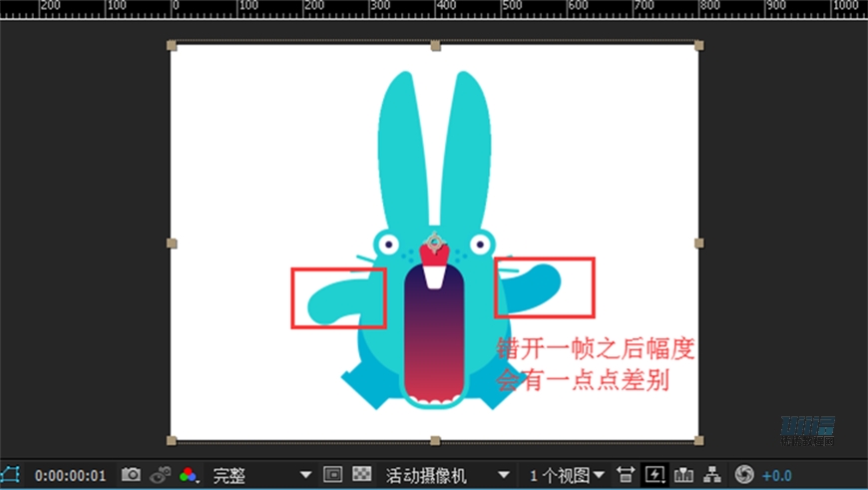Select the bottom-right layer transform handle
Screen dimensions: 868x490
tap(699, 441)
